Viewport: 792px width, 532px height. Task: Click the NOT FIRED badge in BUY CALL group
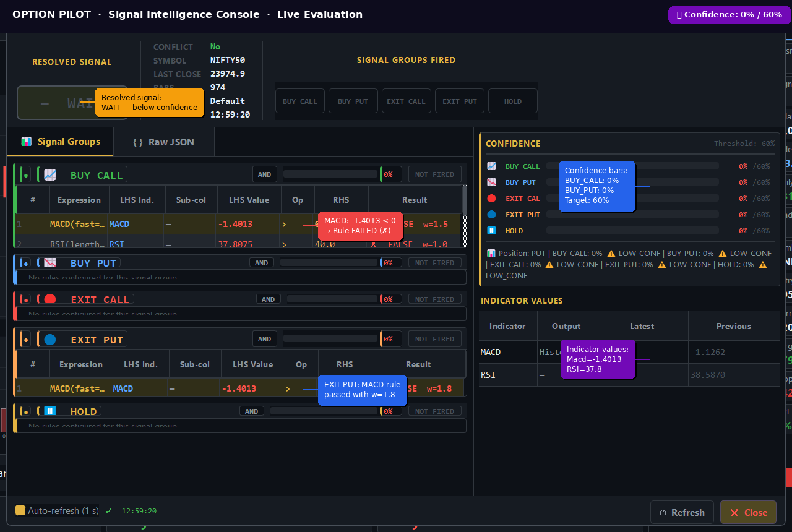pos(435,174)
